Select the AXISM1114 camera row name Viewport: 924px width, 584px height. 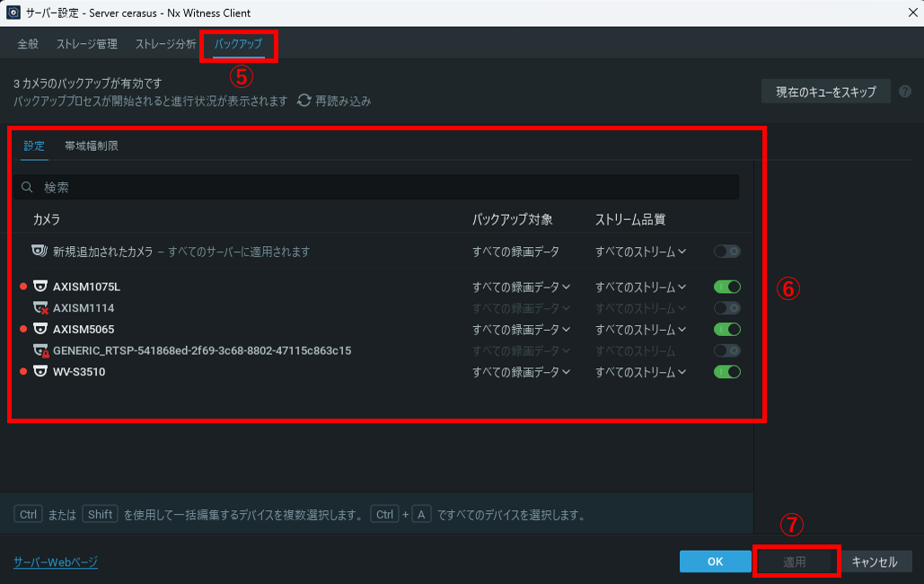tap(84, 308)
